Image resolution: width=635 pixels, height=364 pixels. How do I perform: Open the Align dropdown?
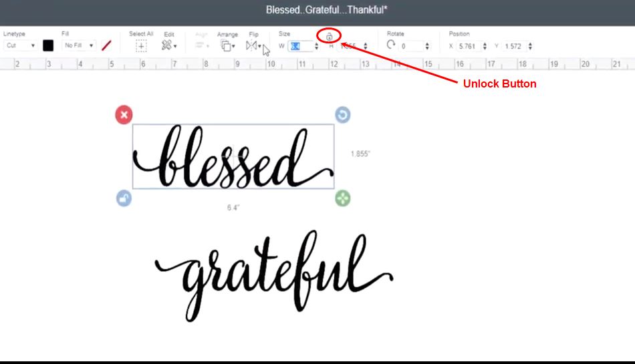click(x=201, y=45)
